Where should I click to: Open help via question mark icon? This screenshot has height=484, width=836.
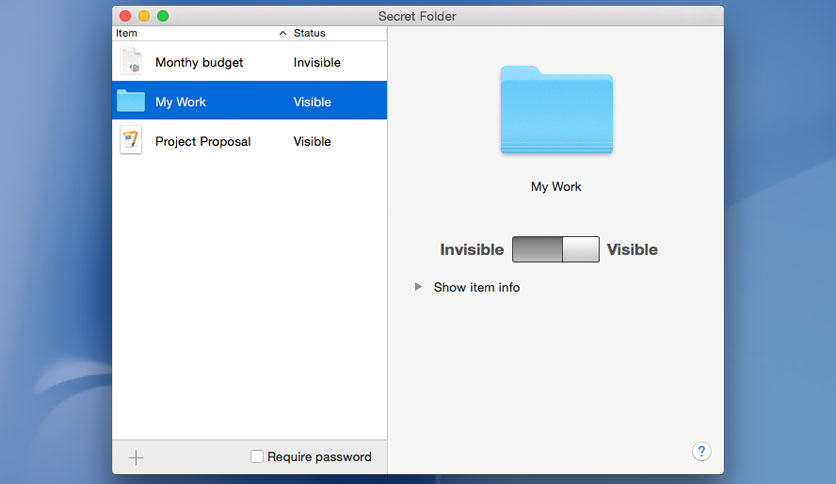(701, 451)
